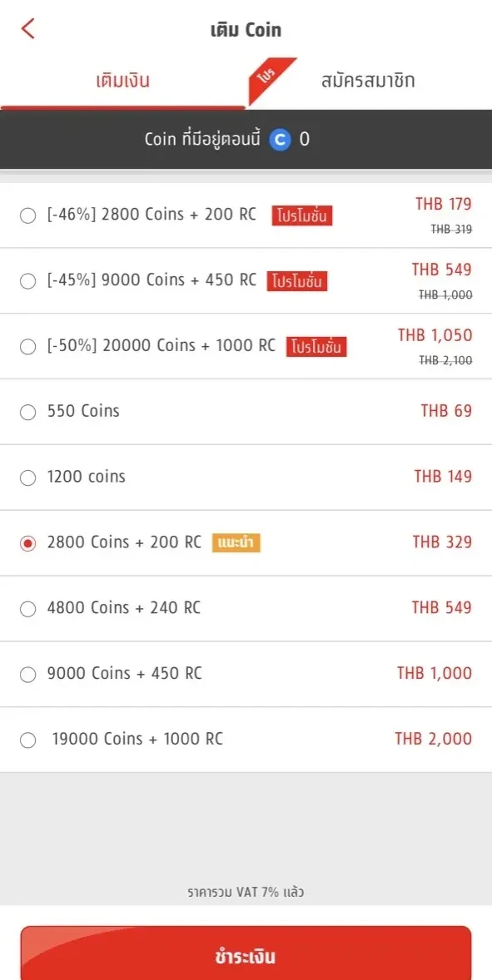Screen dimensions: 492x980
Task: Tap the THB 329 recommended package price
Action: pos(442,542)
